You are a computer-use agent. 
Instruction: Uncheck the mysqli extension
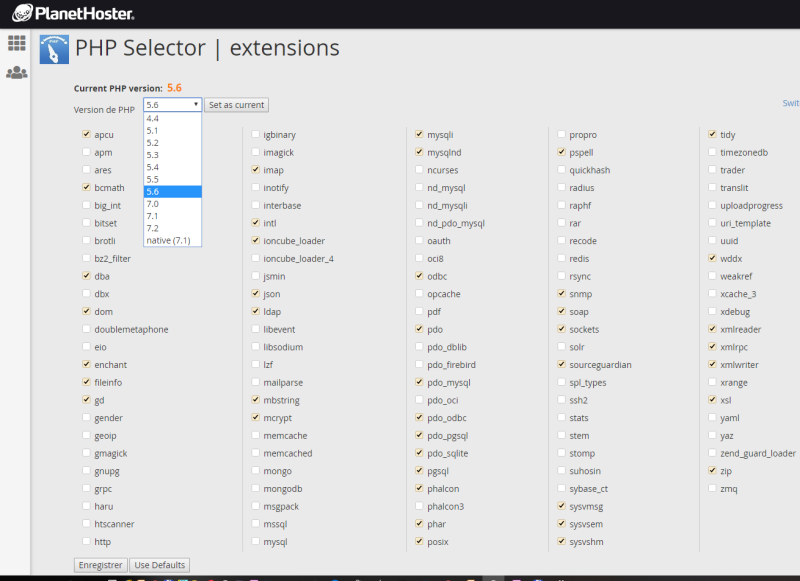tap(419, 134)
